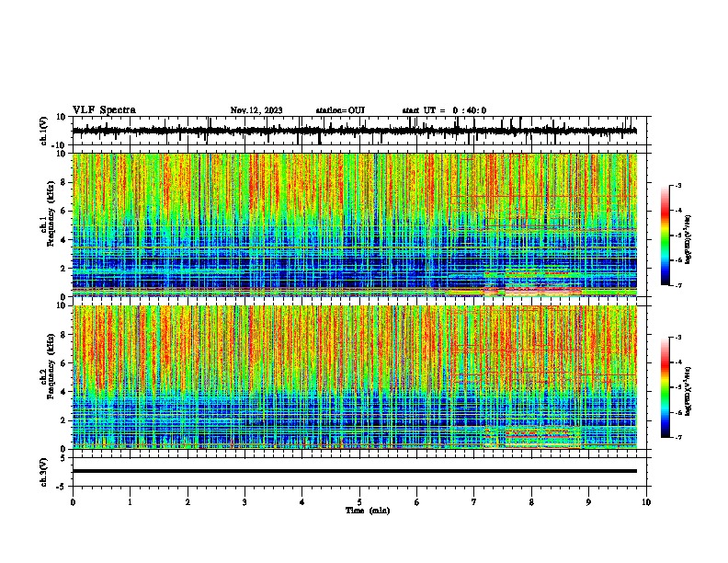The width and height of the screenshot is (728, 563).
Task: Click the ch.1 voltage waveform trace
Action: [x=354, y=131]
